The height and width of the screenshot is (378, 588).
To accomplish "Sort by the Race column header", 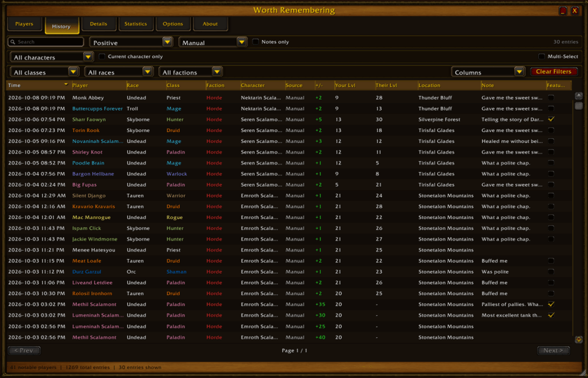I will 145,86.
